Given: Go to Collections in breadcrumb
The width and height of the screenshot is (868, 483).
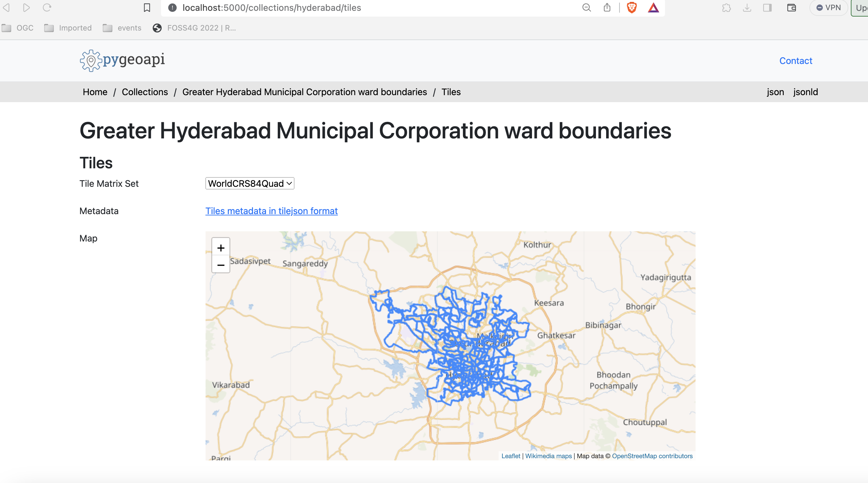Looking at the screenshot, I should [x=144, y=92].
